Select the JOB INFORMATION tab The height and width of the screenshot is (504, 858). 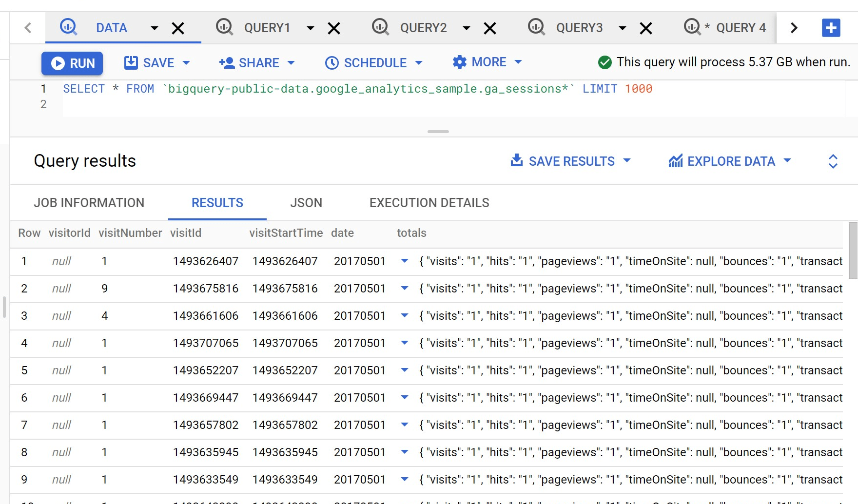(89, 203)
